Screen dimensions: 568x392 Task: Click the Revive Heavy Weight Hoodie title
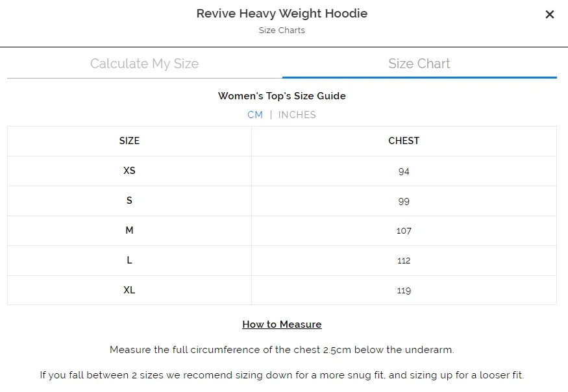[x=282, y=13]
